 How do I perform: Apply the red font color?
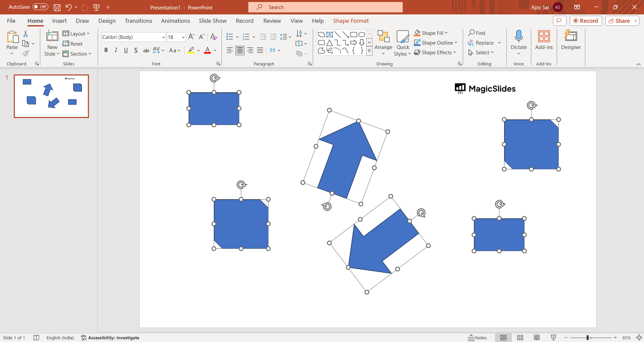[x=207, y=50]
